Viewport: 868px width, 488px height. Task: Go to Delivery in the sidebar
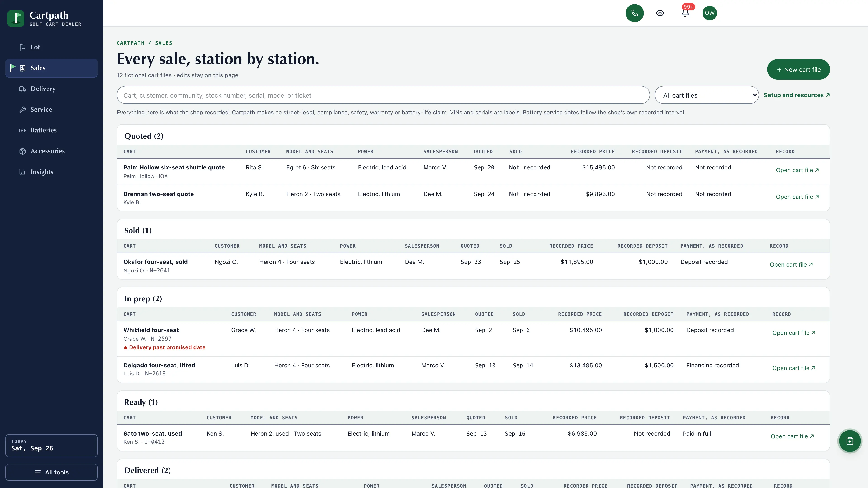[52, 89]
